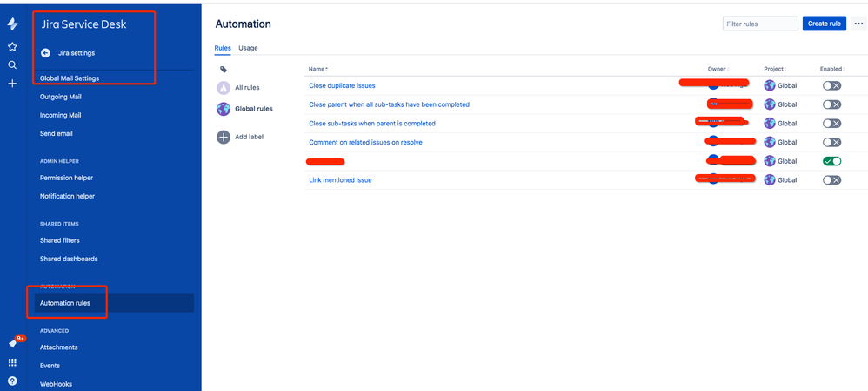Enable the Link mentioned issue rule
This screenshot has height=391, width=868.
(x=831, y=179)
